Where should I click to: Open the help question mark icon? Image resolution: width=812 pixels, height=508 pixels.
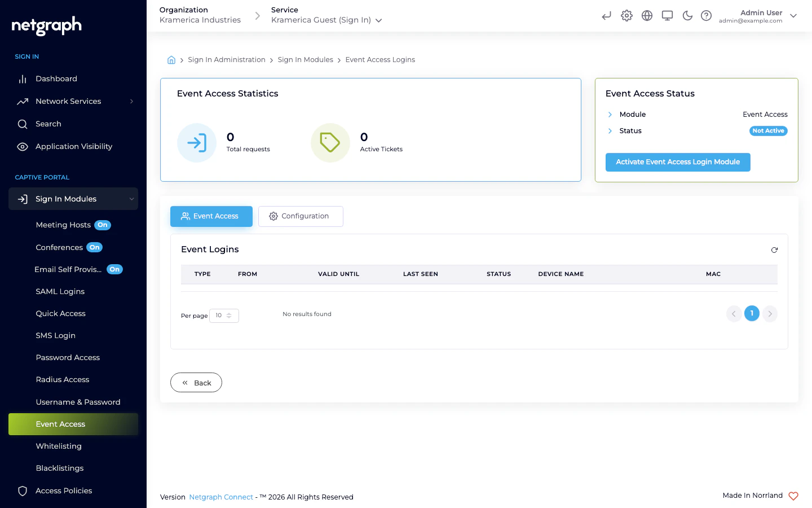tap(707, 16)
